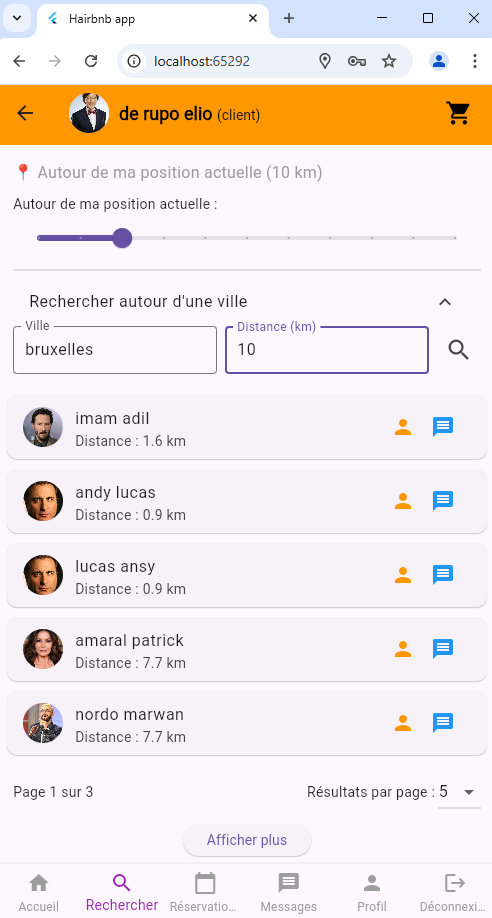The image size is (492, 918).
Task: Reload the page in the browser
Action: 91,61
